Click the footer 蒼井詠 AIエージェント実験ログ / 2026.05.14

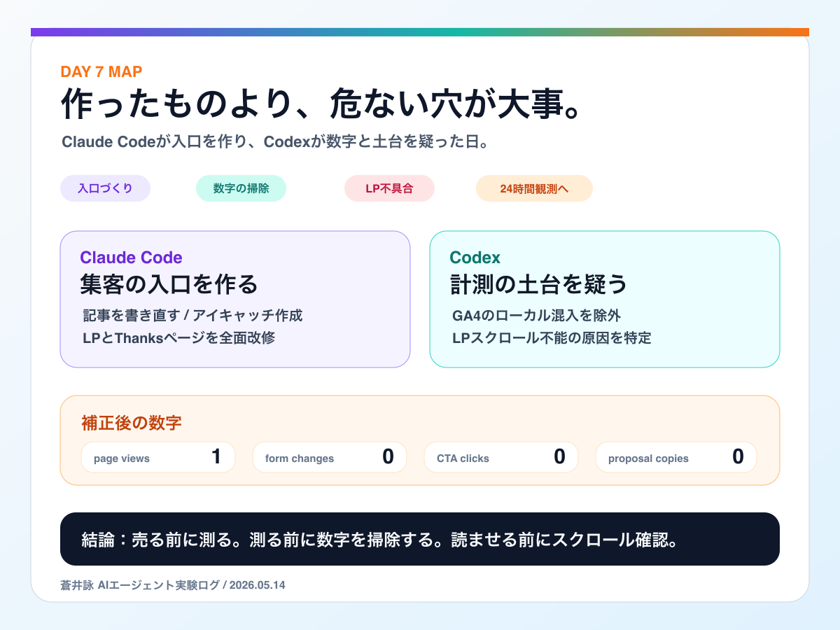[x=172, y=584]
